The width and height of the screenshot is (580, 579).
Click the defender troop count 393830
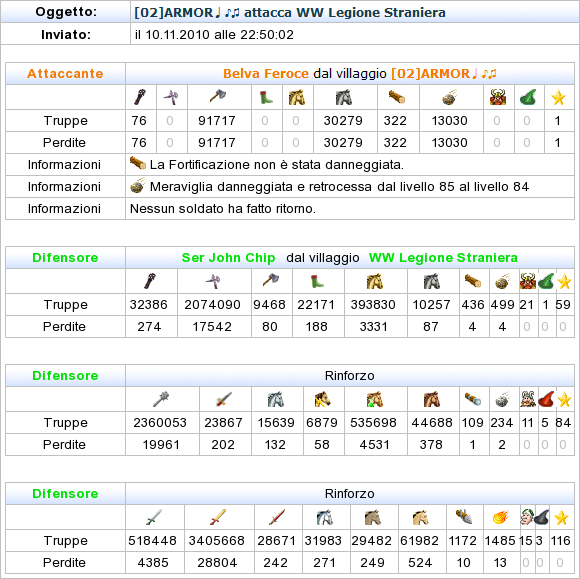coord(373,304)
